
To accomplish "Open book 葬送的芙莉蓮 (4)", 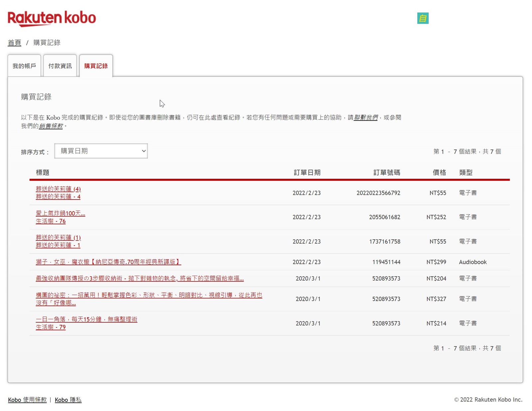I will [58, 189].
